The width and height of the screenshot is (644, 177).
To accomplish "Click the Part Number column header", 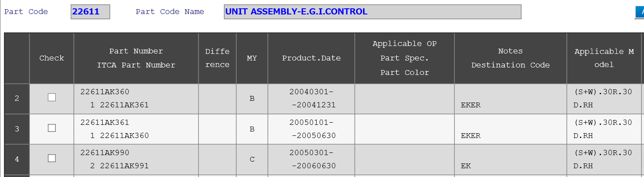I will (x=136, y=58).
